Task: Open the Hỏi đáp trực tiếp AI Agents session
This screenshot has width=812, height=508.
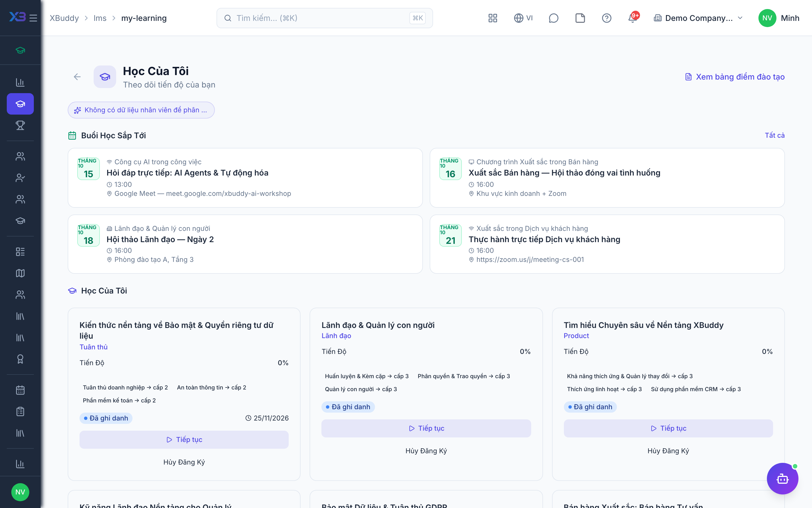Action: pyautogui.click(x=245, y=178)
